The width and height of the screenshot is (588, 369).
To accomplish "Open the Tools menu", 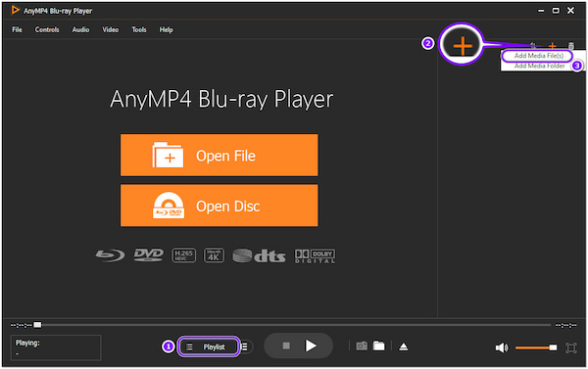I will pyautogui.click(x=139, y=29).
